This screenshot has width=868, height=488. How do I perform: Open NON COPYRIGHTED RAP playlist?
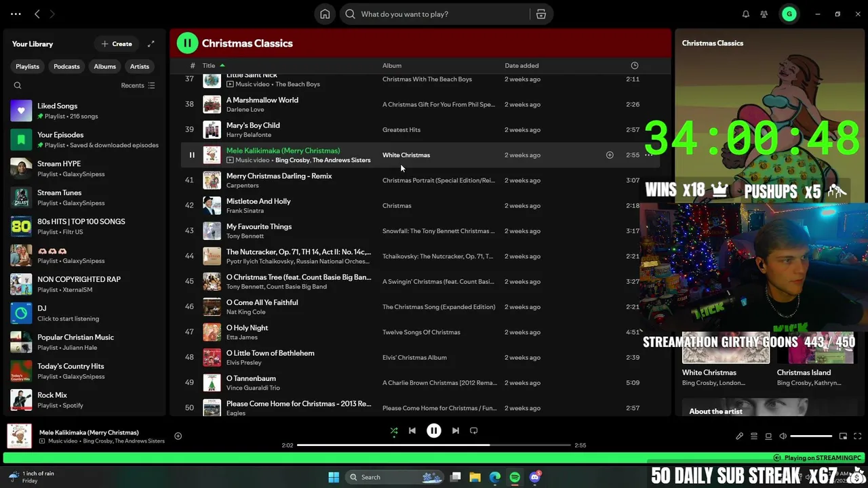click(x=85, y=284)
